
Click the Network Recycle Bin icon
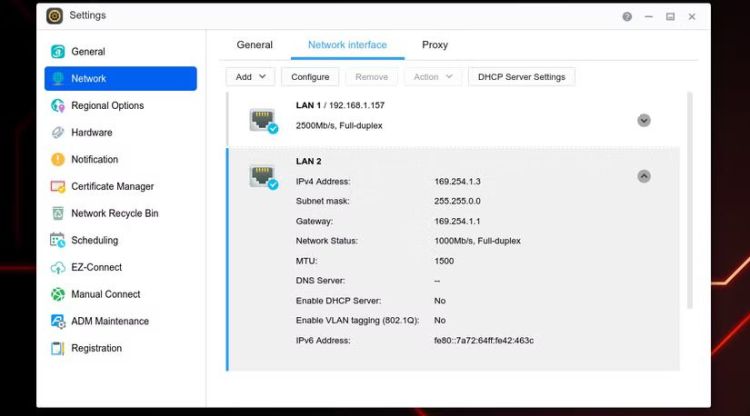58,214
